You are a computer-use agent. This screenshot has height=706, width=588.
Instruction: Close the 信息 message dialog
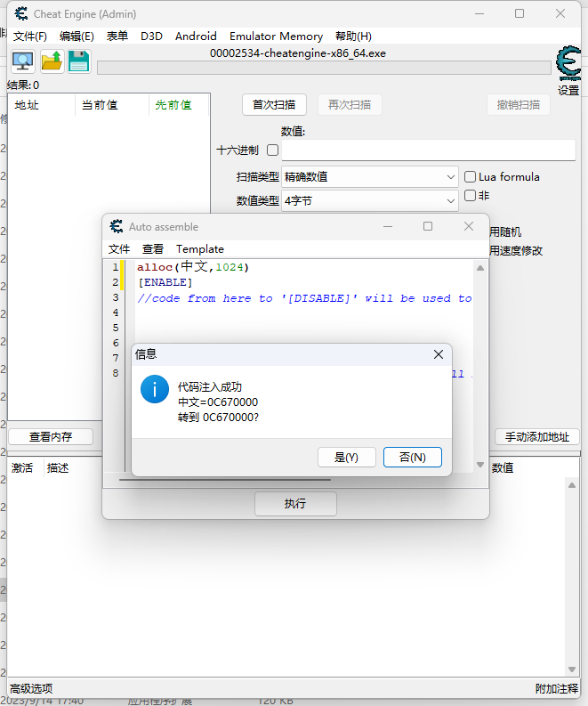coord(439,354)
